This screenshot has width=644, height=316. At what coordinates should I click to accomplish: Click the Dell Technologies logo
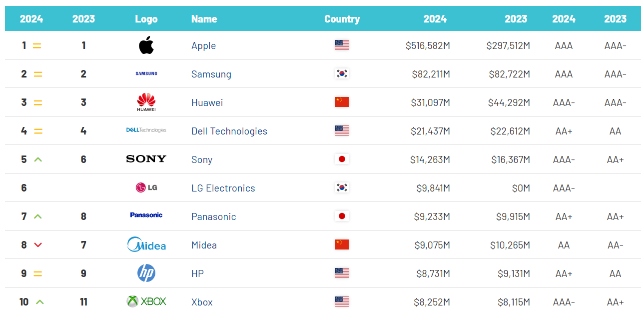[x=146, y=130]
